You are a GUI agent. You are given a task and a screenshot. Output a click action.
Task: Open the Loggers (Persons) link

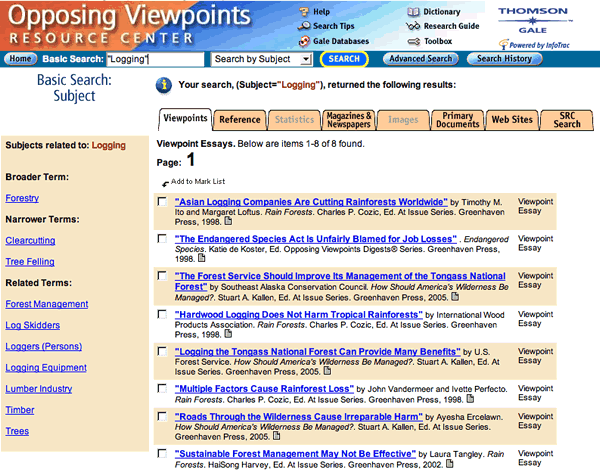pos(44,346)
